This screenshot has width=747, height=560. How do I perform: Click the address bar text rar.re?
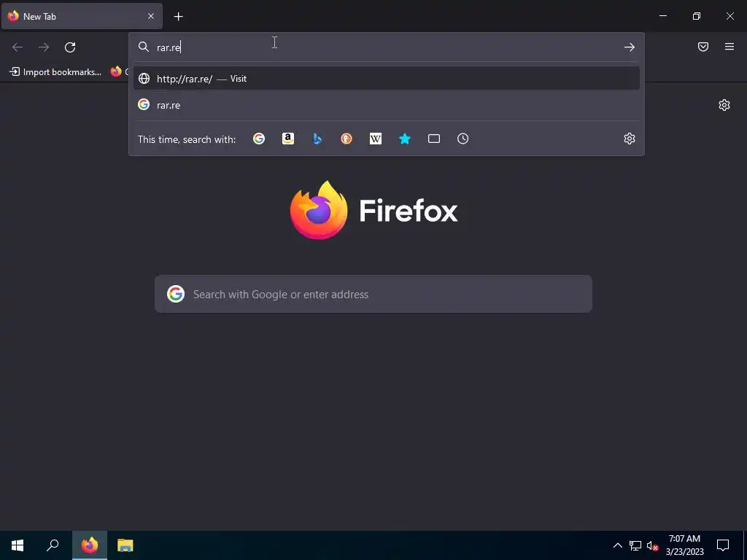coord(169,47)
